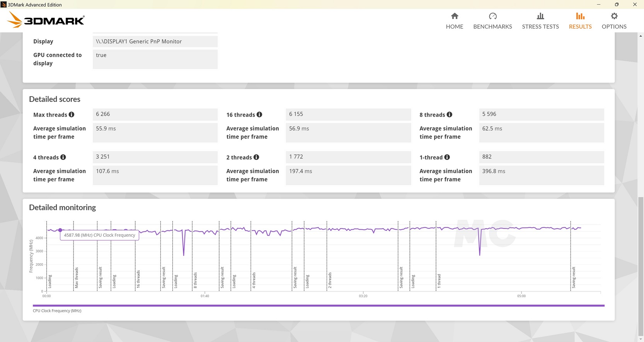
Task: Click the 2 threads info icon
Action: pos(256,157)
